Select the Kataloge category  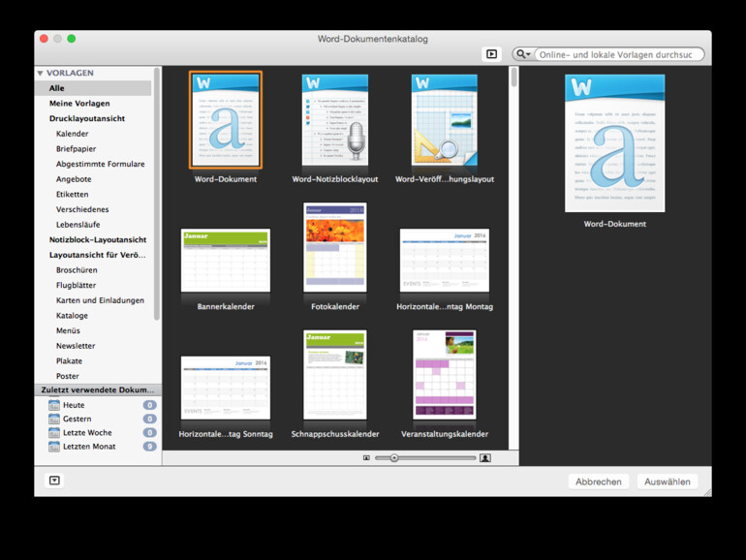click(72, 316)
